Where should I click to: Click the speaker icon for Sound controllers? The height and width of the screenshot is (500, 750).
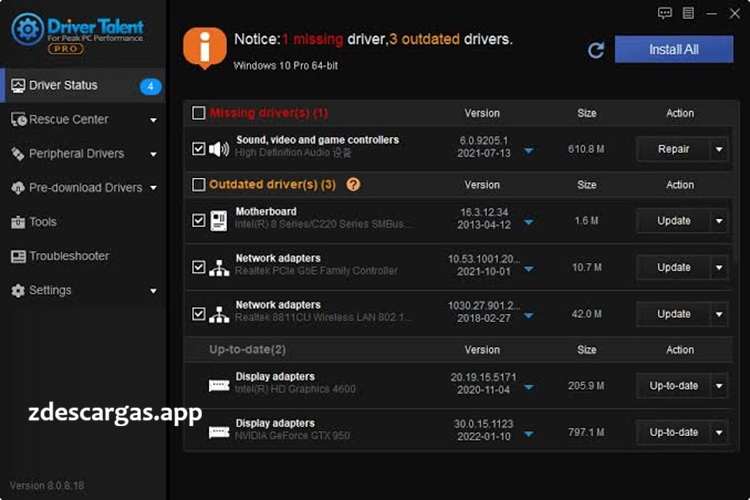219,149
